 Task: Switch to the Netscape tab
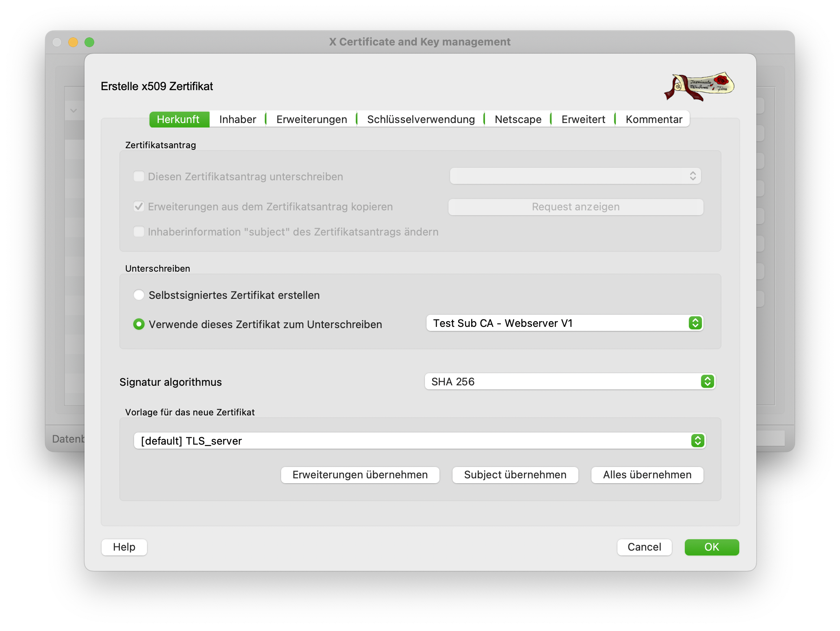click(517, 119)
